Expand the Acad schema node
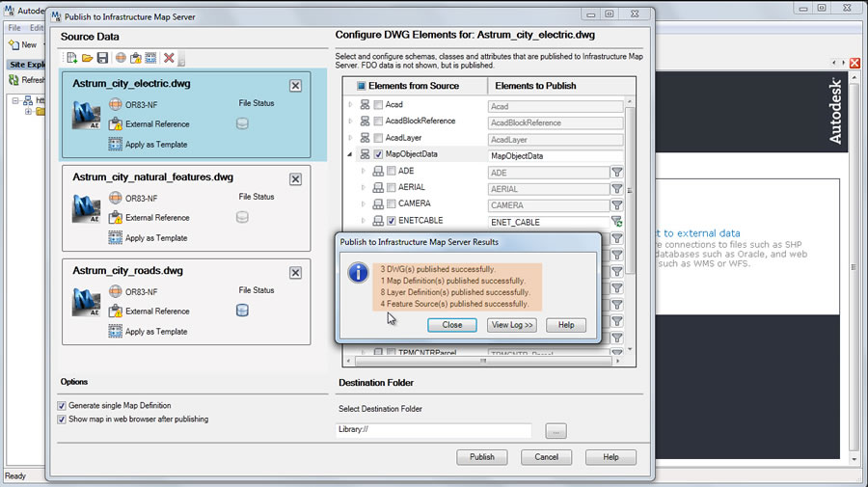The image size is (868, 487). pos(350,104)
